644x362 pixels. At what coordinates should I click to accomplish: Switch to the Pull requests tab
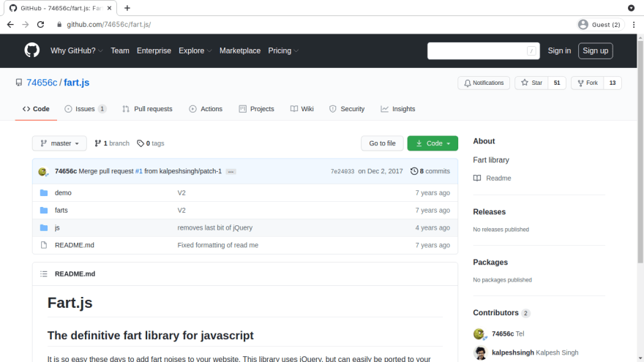[147, 109]
